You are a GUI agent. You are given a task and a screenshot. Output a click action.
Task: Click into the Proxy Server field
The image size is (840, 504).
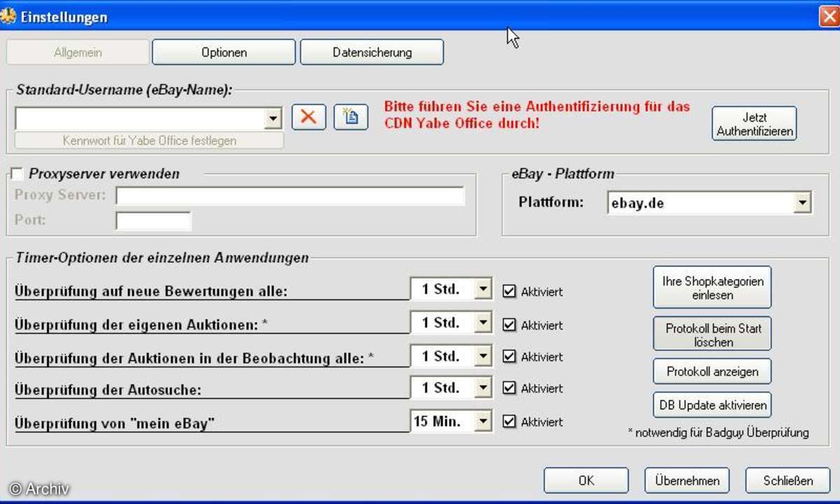[x=290, y=195]
